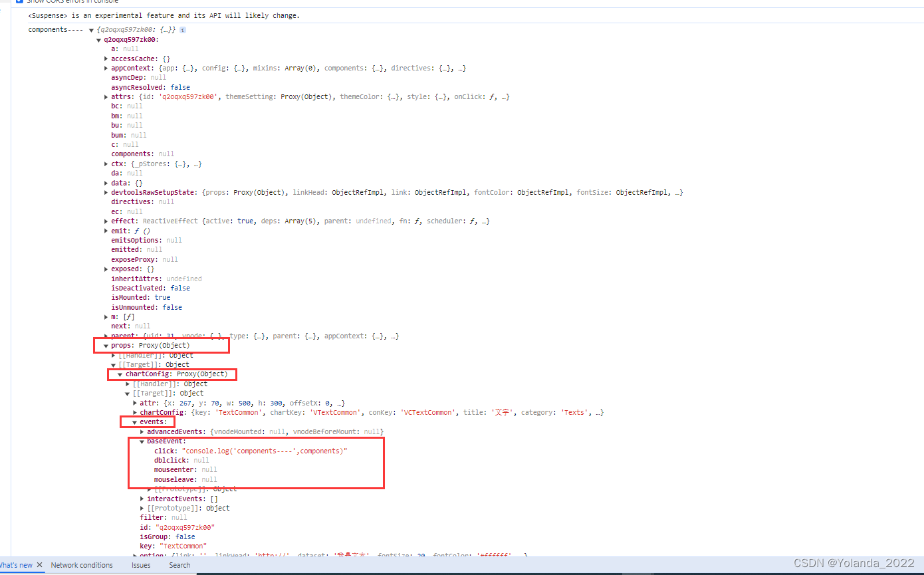Select the <Suspense> experimental feature warning message

click(x=164, y=15)
